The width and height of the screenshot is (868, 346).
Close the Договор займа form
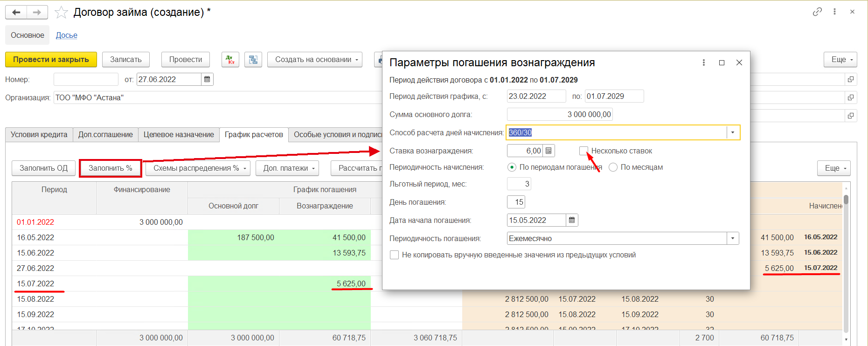point(852,12)
